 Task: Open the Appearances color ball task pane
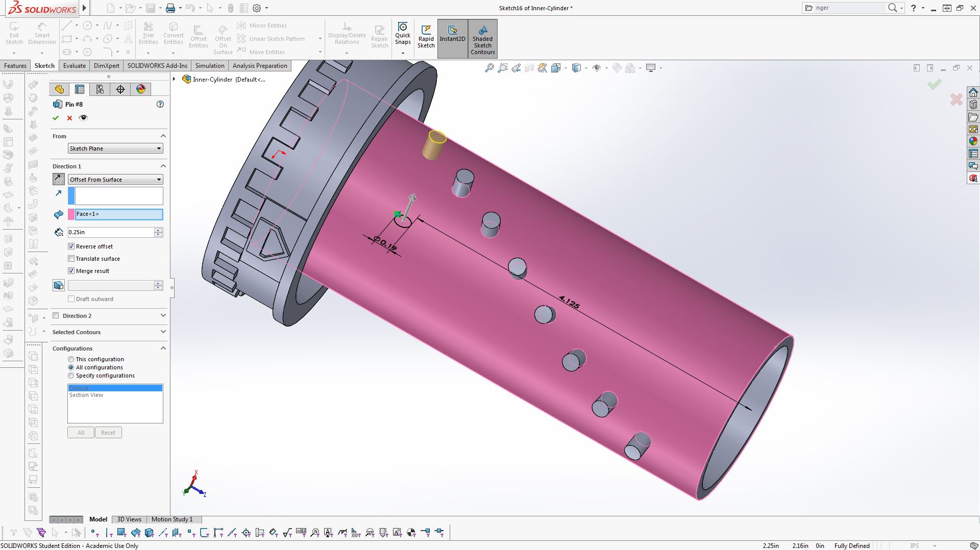[973, 141]
